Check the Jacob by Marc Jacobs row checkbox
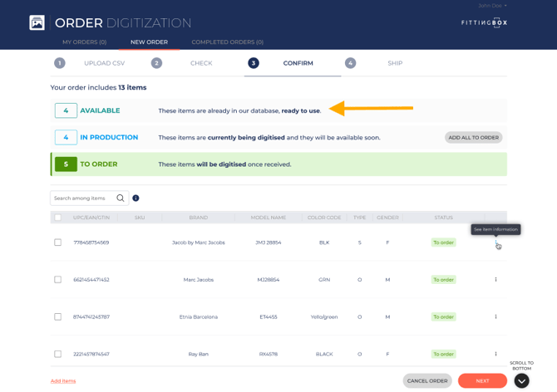Screen dimensions: 557x392 [58, 243]
